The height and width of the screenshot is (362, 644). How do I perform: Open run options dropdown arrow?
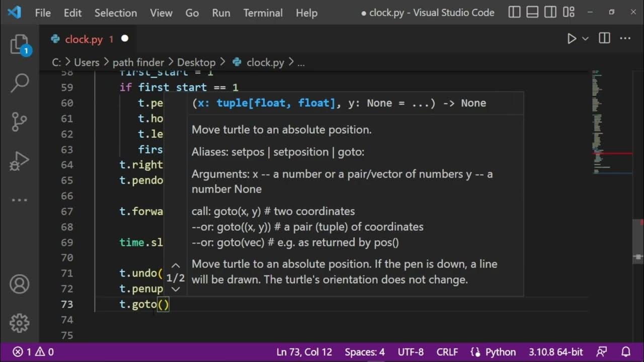pyautogui.click(x=585, y=39)
